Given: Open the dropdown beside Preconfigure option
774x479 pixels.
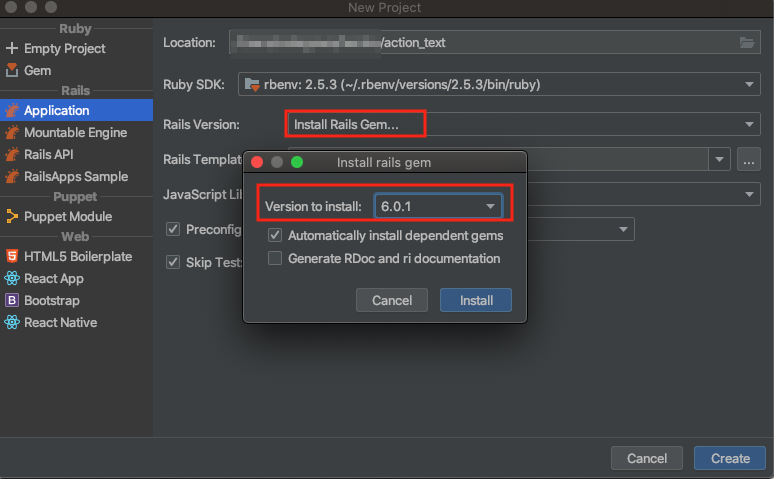Looking at the screenshot, I should (623, 229).
